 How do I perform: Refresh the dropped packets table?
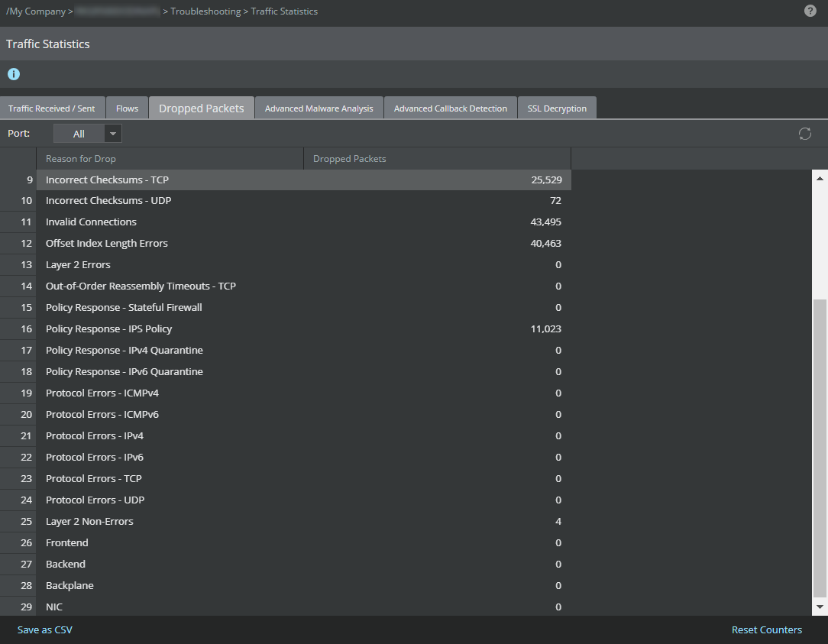click(805, 134)
